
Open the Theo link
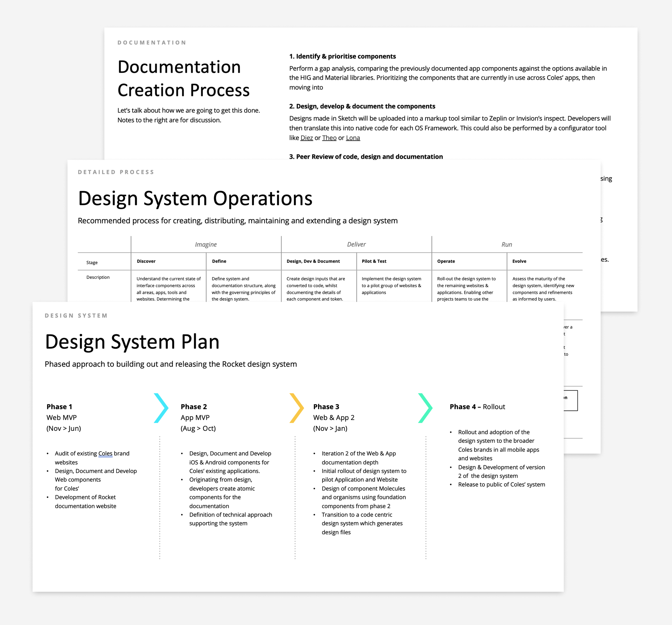329,138
